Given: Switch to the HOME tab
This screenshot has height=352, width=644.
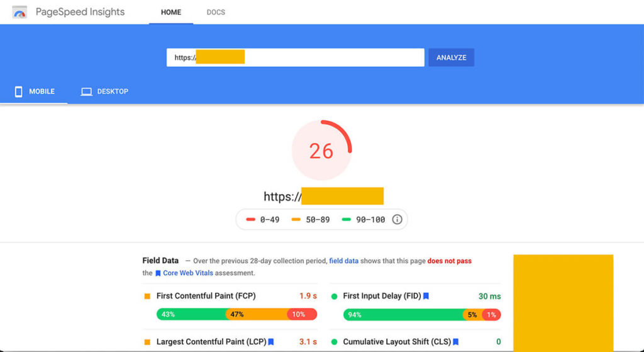Looking at the screenshot, I should tap(171, 12).
